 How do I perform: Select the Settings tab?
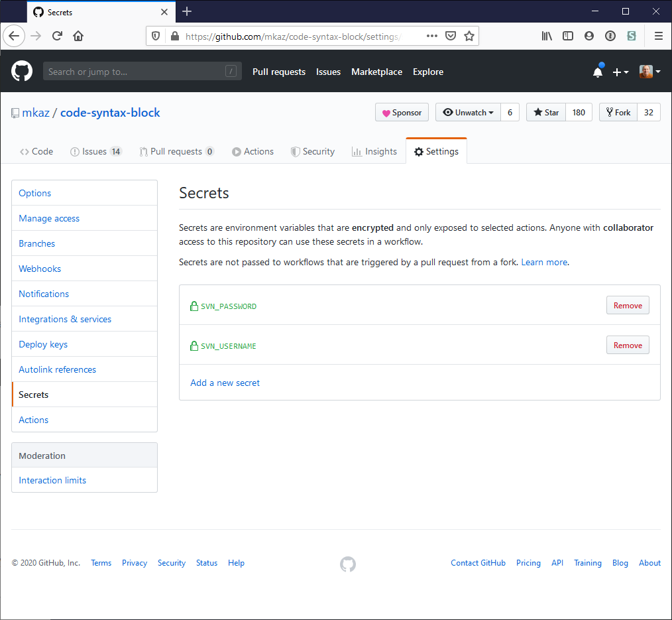coord(436,151)
